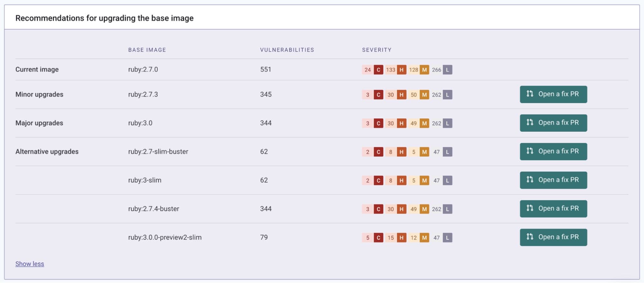Click the 50 medium count for ruby:2.7.3
Image resolution: width=644 pixels, height=283 pixels.
coord(414,95)
